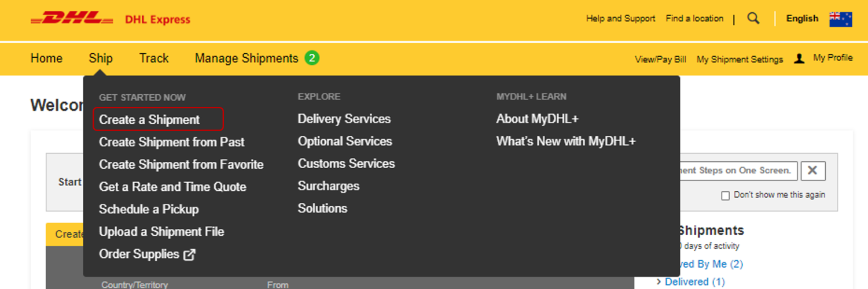Screen dimensions: 868x289
Task: Click the Australian flag icon
Action: click(840, 19)
